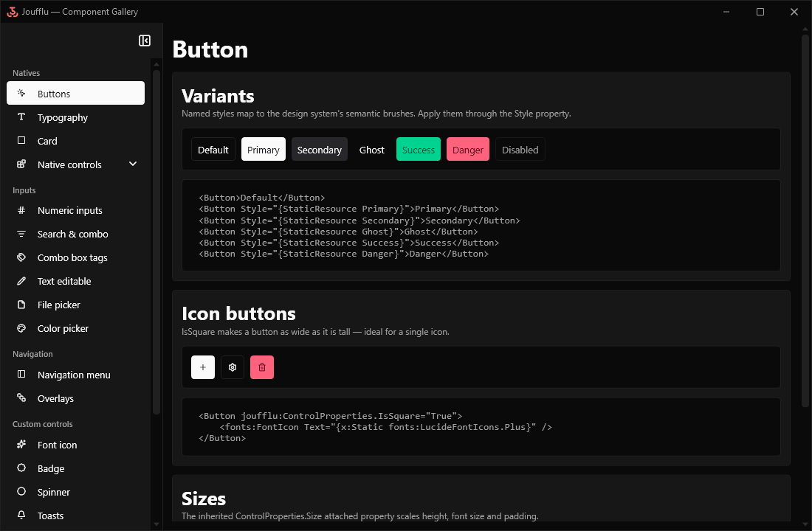
Task: Click the Typography T icon
Action: [21, 117]
